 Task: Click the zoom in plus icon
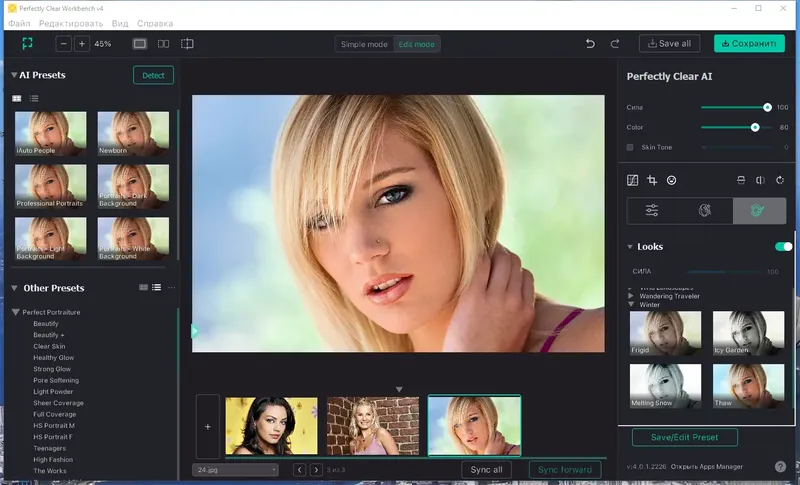coord(82,44)
